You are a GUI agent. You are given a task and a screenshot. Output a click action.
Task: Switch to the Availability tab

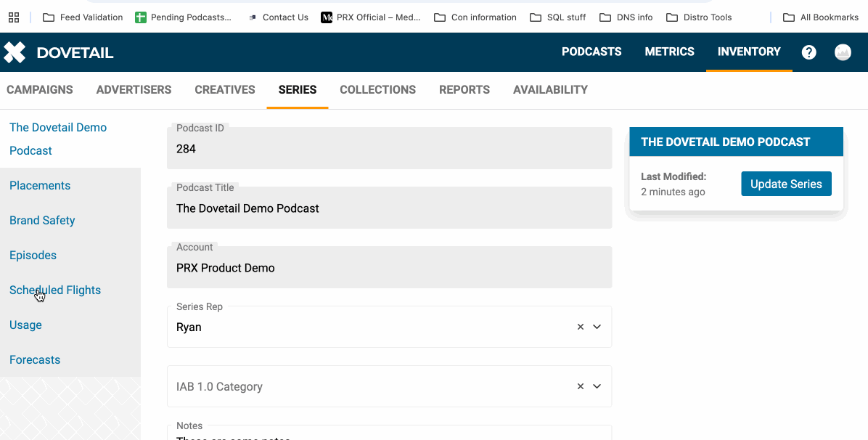(550, 90)
